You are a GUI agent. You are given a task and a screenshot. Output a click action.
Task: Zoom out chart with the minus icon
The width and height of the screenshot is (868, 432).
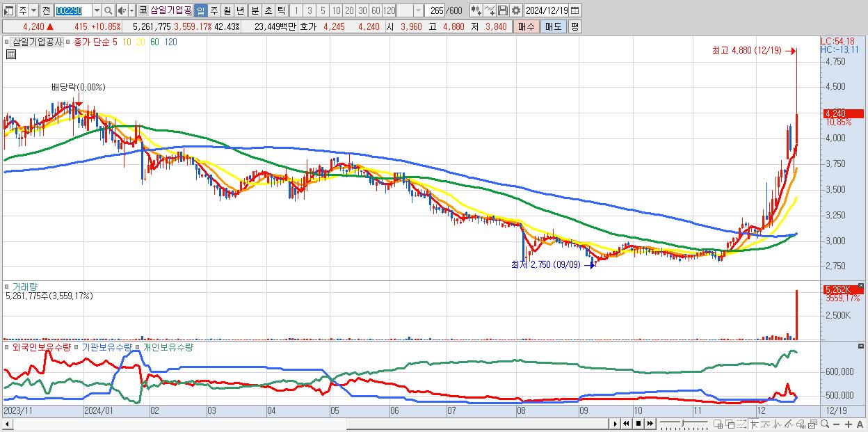[x=837, y=424]
